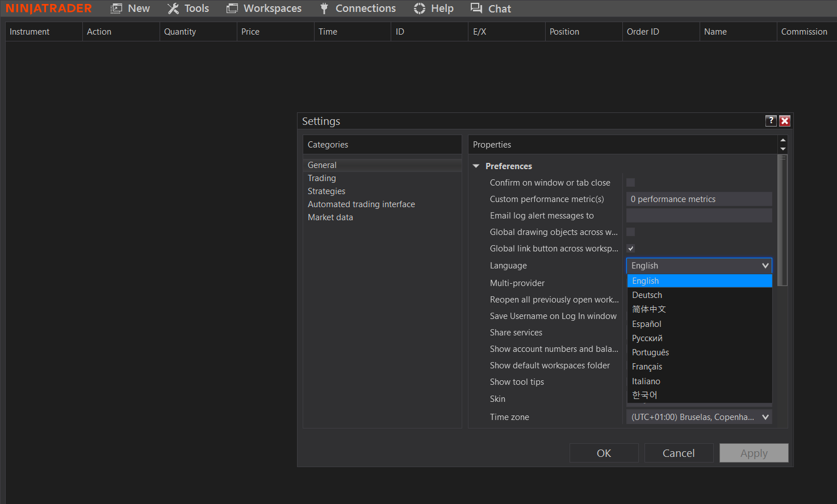Uncheck Global link button across workspaces

pos(630,249)
